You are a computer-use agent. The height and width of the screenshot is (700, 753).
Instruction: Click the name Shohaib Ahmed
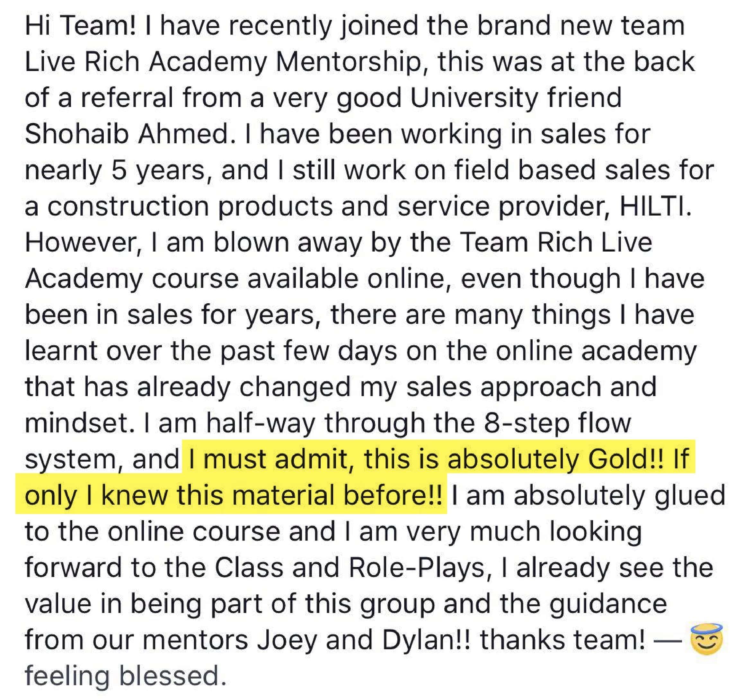click(x=127, y=135)
